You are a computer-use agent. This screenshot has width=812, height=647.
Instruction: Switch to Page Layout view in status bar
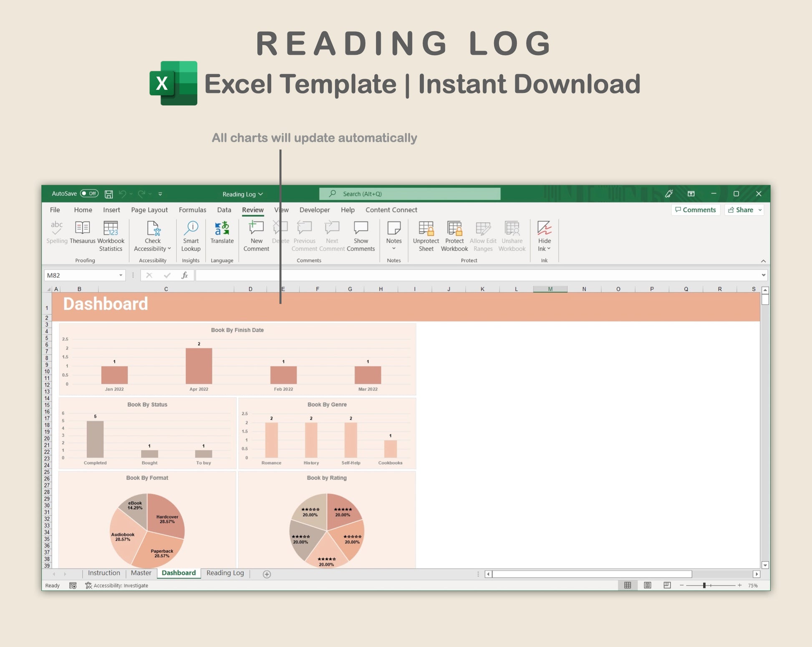[647, 585]
